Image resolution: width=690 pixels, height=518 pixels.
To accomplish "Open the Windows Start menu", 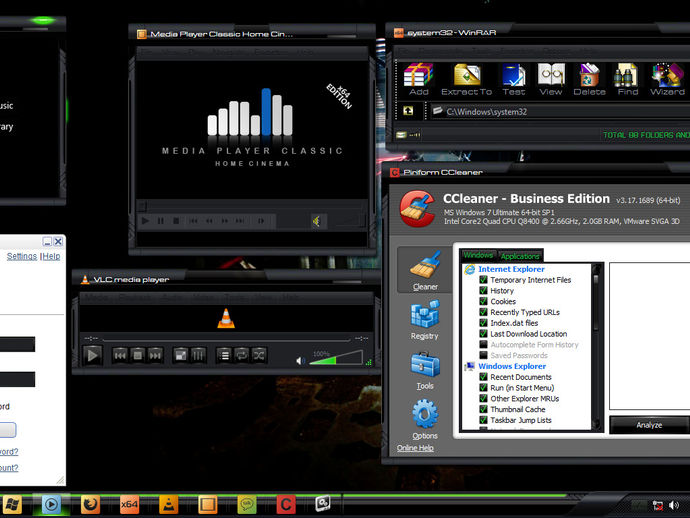I will [x=11, y=504].
